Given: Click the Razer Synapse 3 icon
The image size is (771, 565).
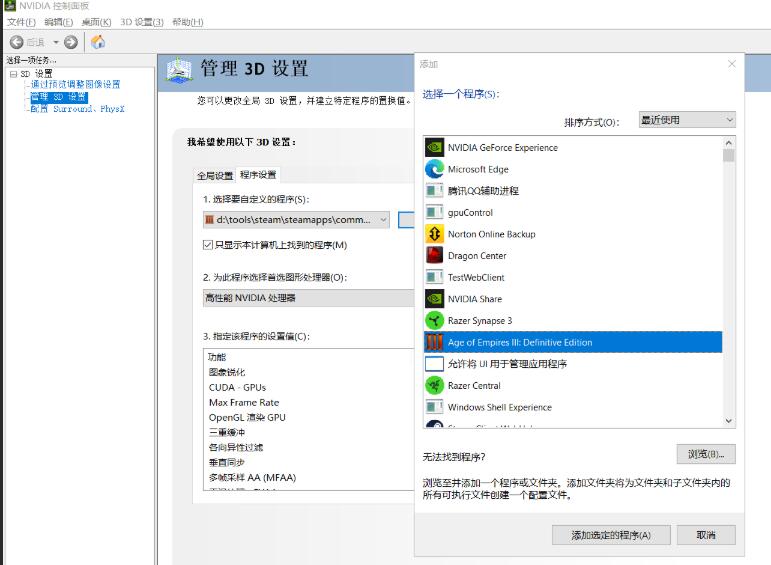Looking at the screenshot, I should [x=434, y=321].
